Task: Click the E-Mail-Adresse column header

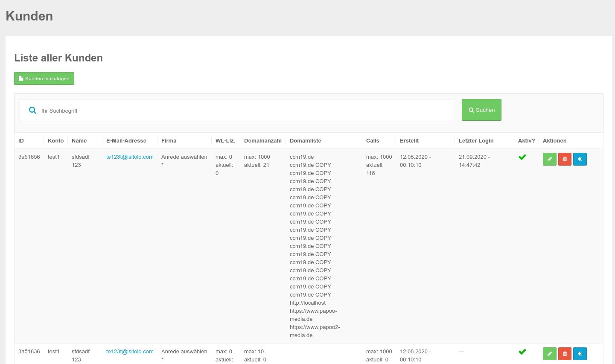Action: pyautogui.click(x=126, y=141)
